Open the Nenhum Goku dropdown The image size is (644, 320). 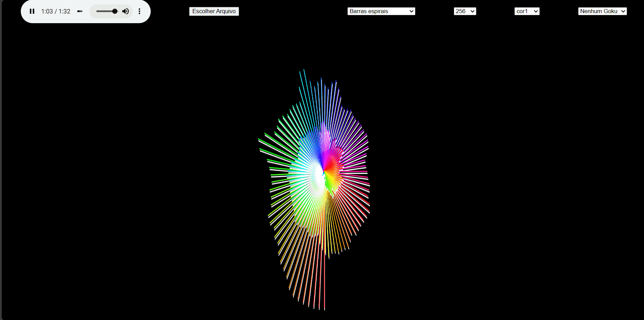pos(602,11)
